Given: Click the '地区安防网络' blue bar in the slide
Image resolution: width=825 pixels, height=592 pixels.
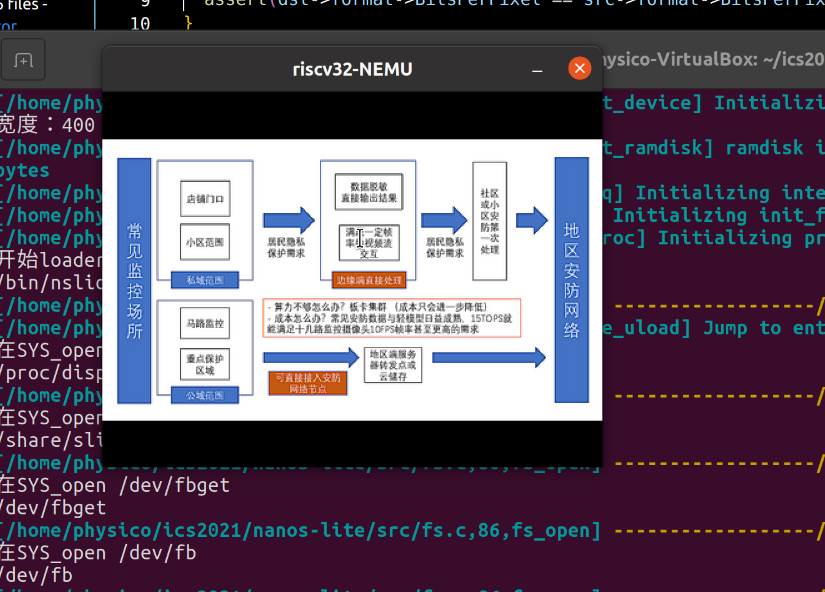Looking at the screenshot, I should click(x=572, y=280).
